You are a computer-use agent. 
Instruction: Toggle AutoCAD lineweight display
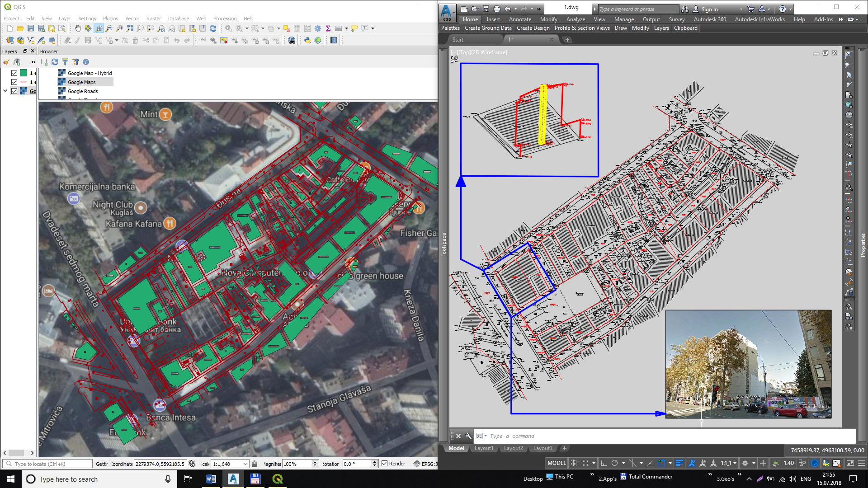click(679, 463)
